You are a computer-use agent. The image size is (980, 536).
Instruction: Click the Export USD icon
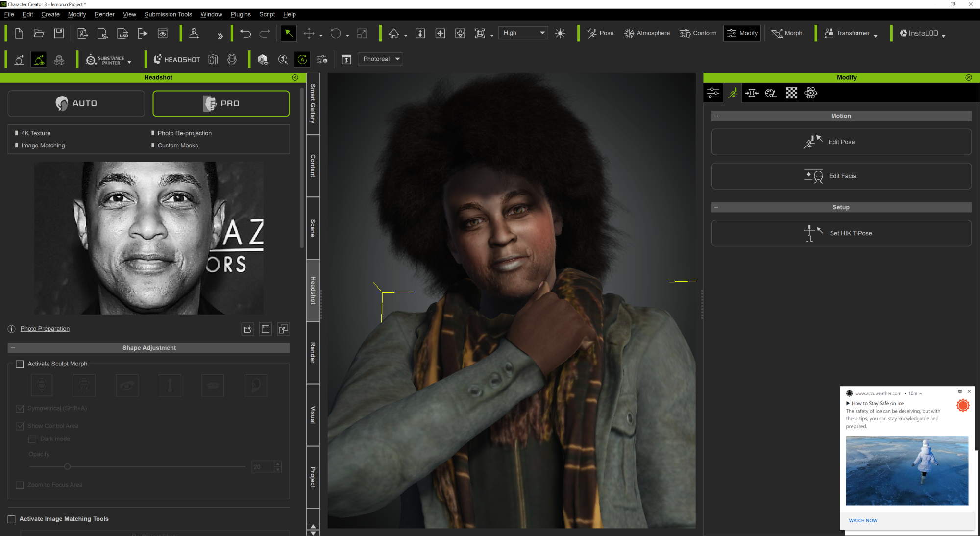pyautogui.click(x=122, y=33)
